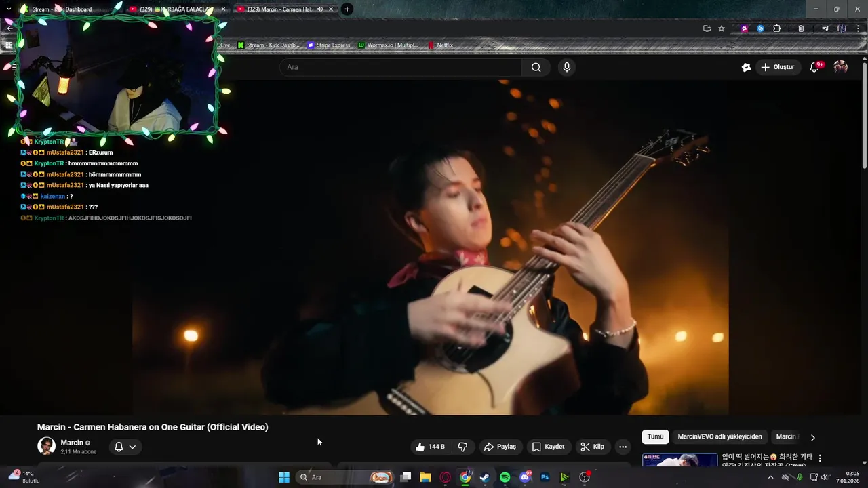Click the page vertical scrollbar
Image resolution: width=868 pixels, height=488 pixels.
864,115
